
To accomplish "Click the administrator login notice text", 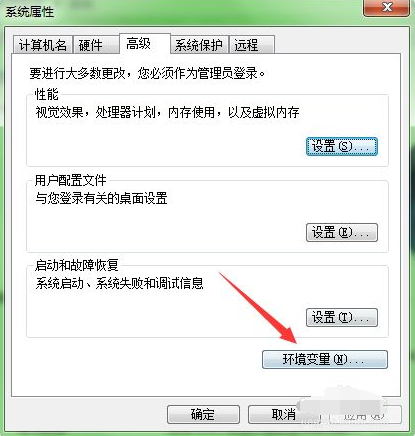I will coord(147,73).
